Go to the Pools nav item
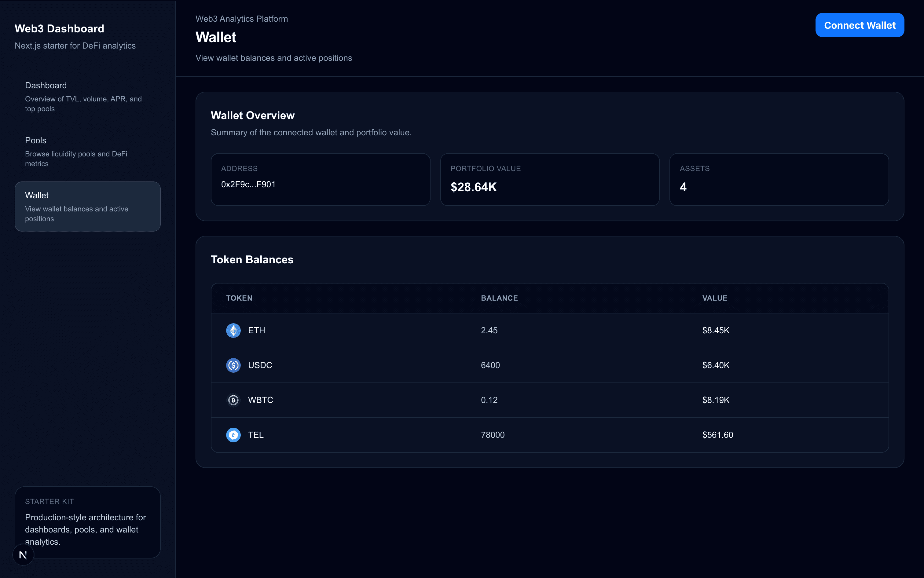This screenshot has width=924, height=578. [x=88, y=152]
